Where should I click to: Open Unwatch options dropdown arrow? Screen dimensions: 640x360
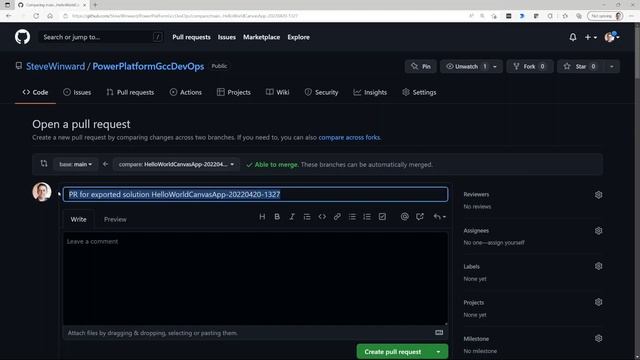pos(495,67)
